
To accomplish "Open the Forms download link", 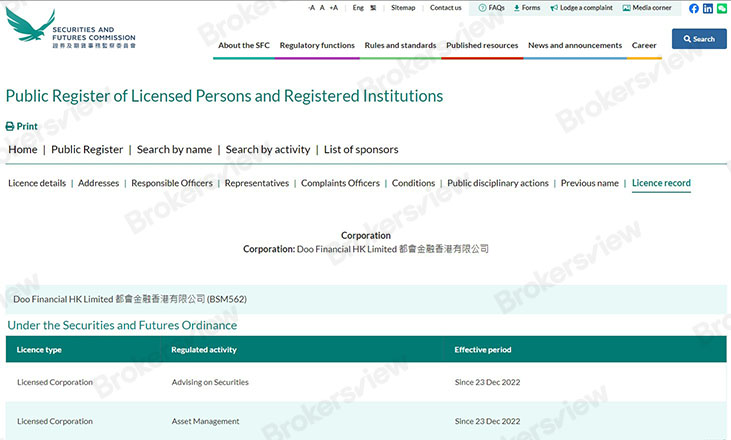I will click(527, 7).
